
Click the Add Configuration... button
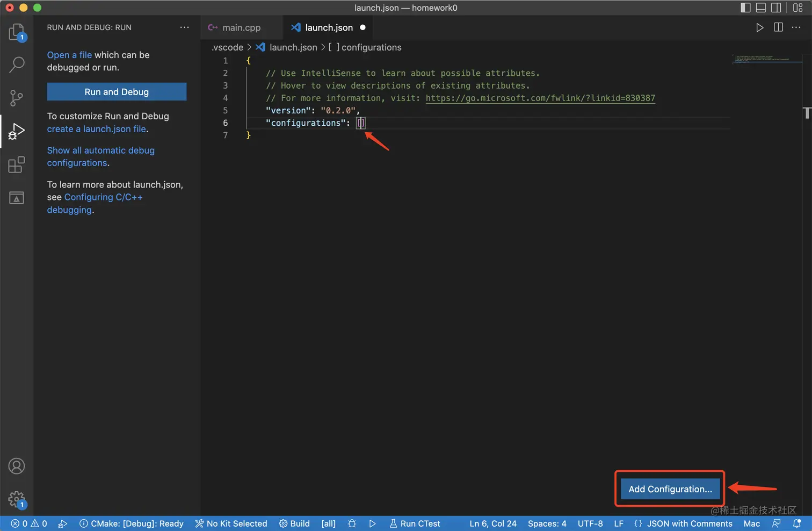click(670, 489)
